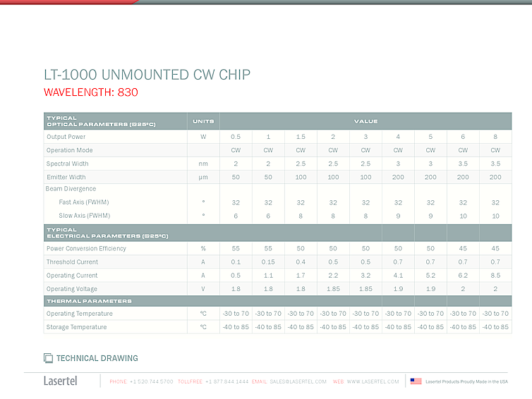Screen dimensions: 532x399
Task: Click the Units column header
Action: [x=203, y=121]
